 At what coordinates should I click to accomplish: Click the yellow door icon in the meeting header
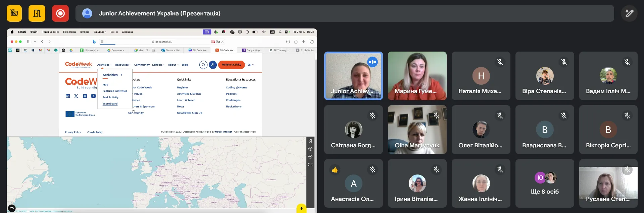point(37,13)
